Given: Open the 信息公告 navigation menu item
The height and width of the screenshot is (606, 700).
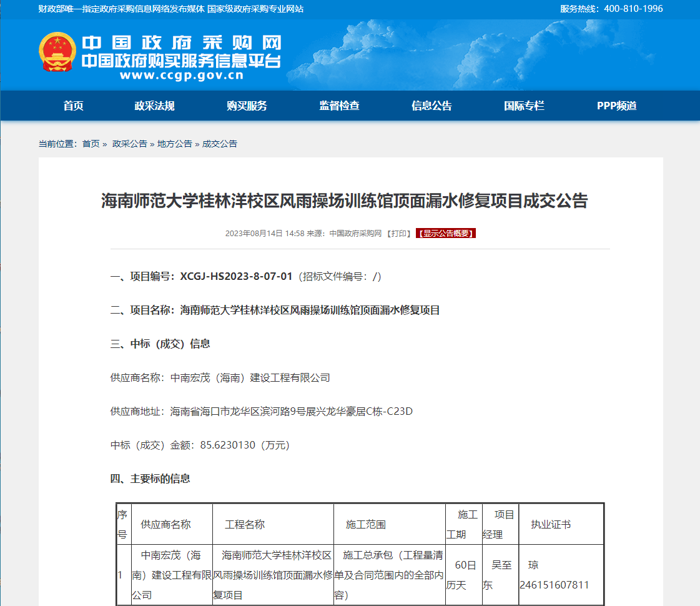Looking at the screenshot, I should 431,106.
